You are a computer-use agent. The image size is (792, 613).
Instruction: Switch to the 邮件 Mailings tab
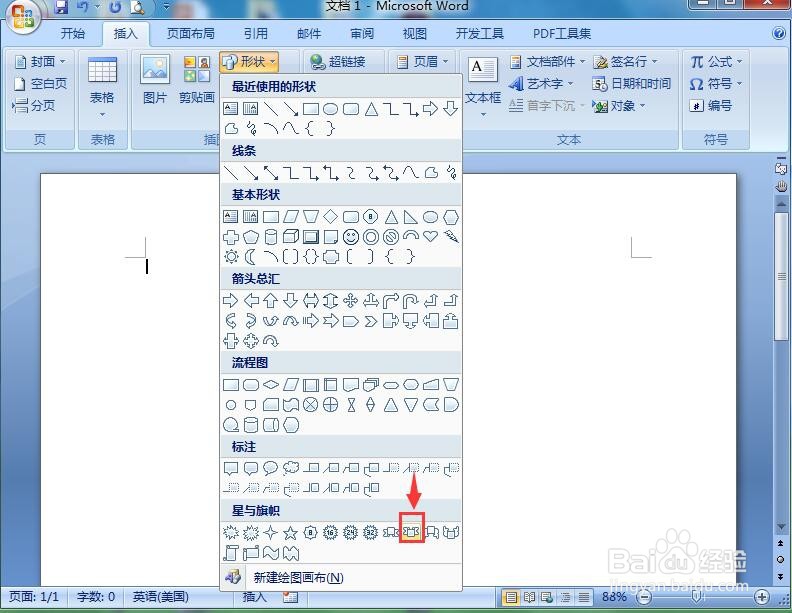click(309, 33)
